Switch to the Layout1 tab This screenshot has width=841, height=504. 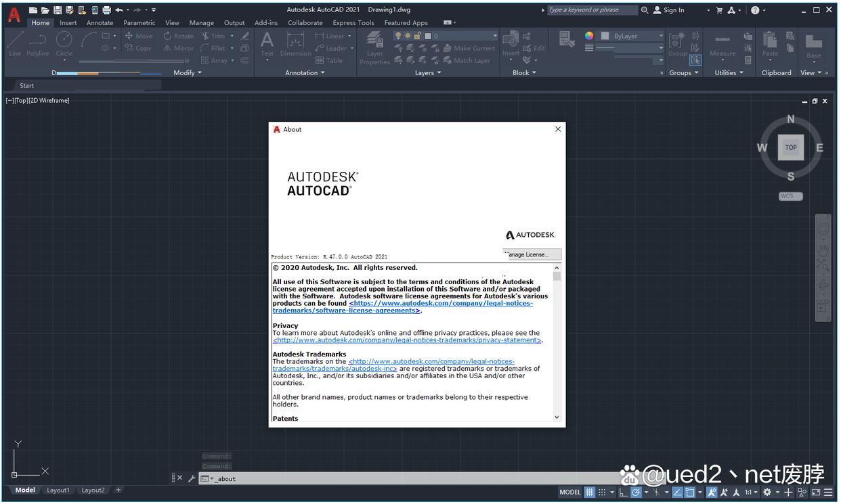tap(58, 490)
